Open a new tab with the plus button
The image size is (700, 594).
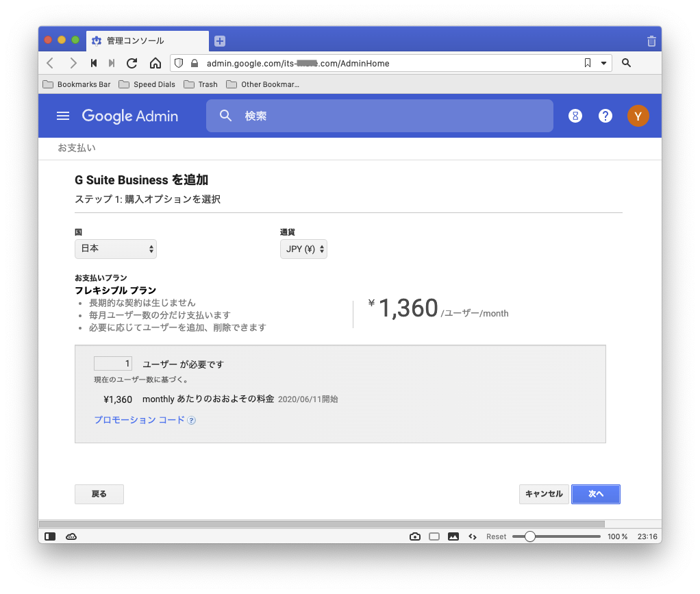[220, 41]
